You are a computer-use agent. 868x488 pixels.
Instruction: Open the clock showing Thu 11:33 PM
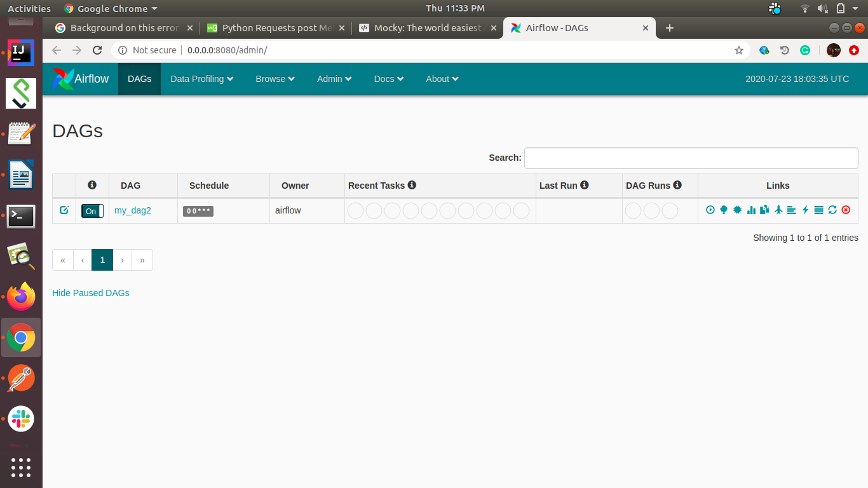coord(455,8)
